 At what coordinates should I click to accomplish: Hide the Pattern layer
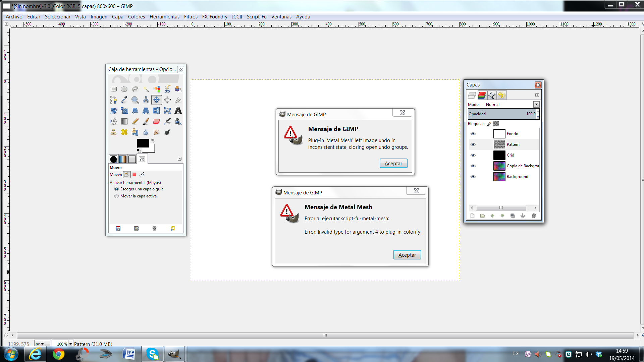pyautogui.click(x=473, y=144)
